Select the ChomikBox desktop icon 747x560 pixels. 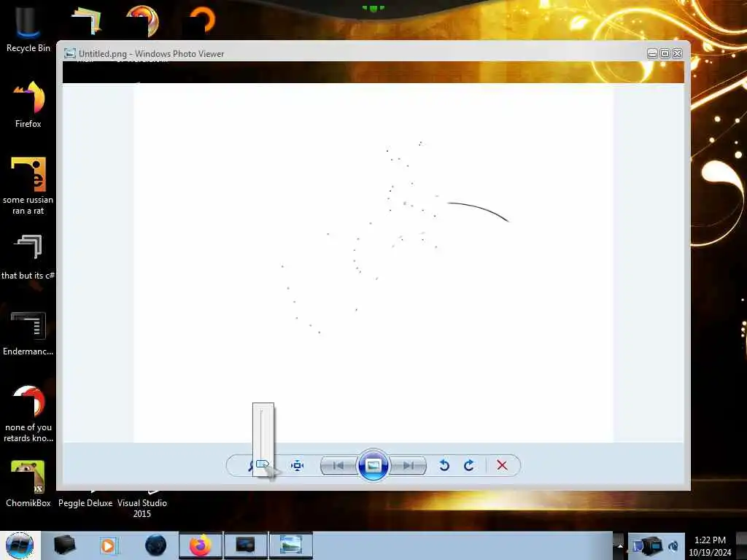28,483
